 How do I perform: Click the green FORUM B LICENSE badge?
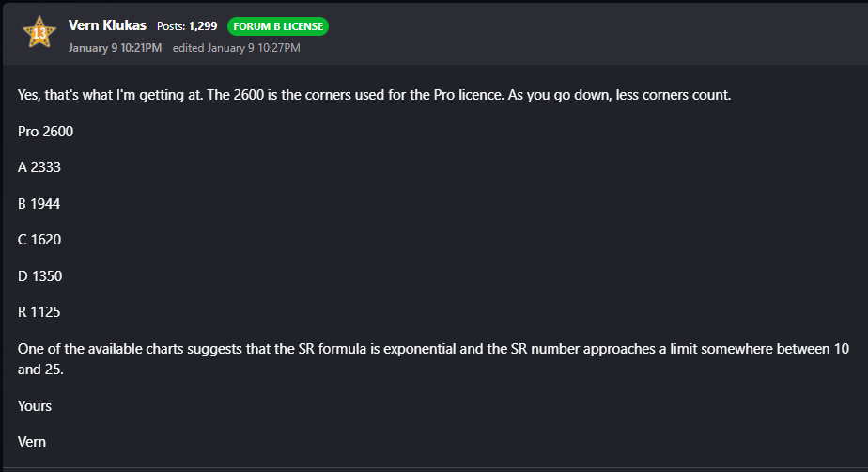[278, 26]
